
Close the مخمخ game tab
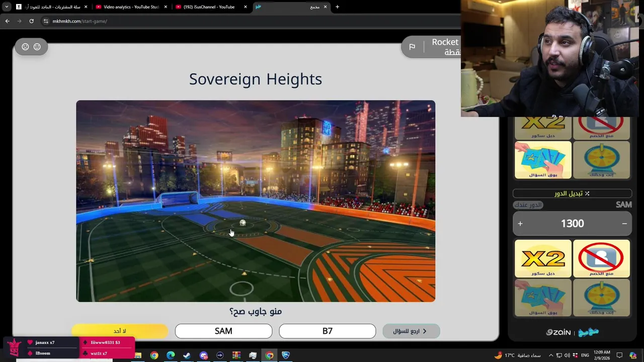pos(325,7)
